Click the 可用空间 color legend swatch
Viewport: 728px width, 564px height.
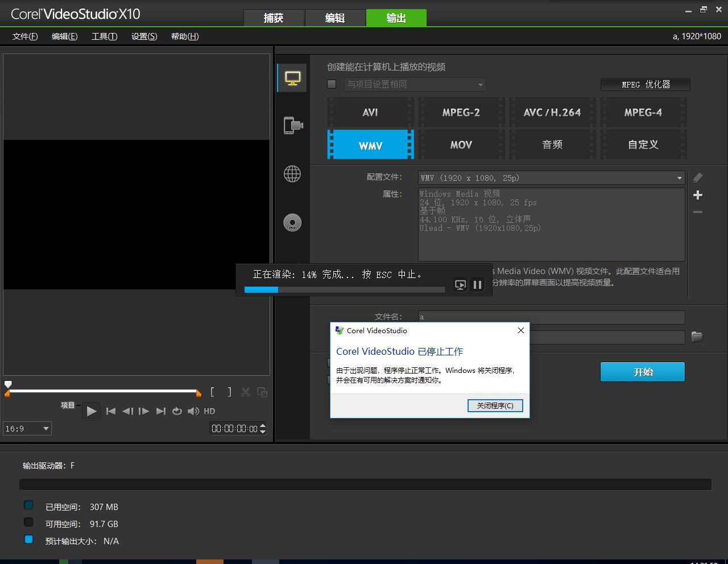(x=28, y=522)
